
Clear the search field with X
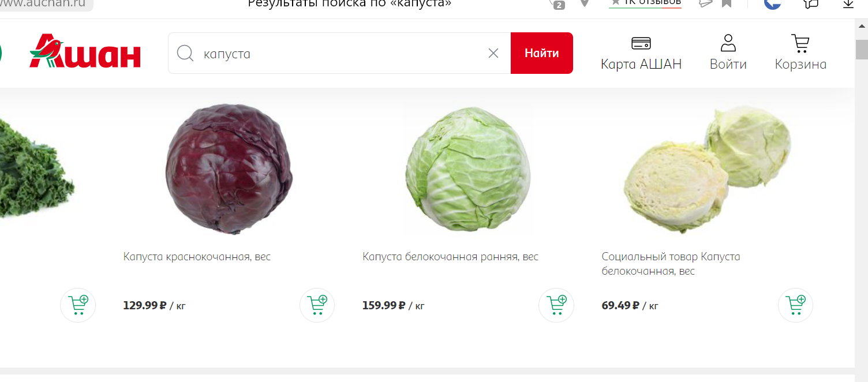(493, 53)
